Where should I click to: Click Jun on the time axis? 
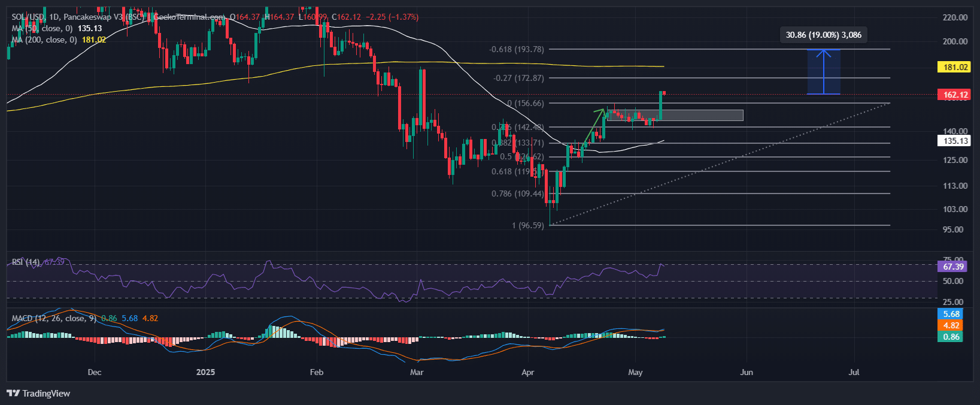click(747, 372)
